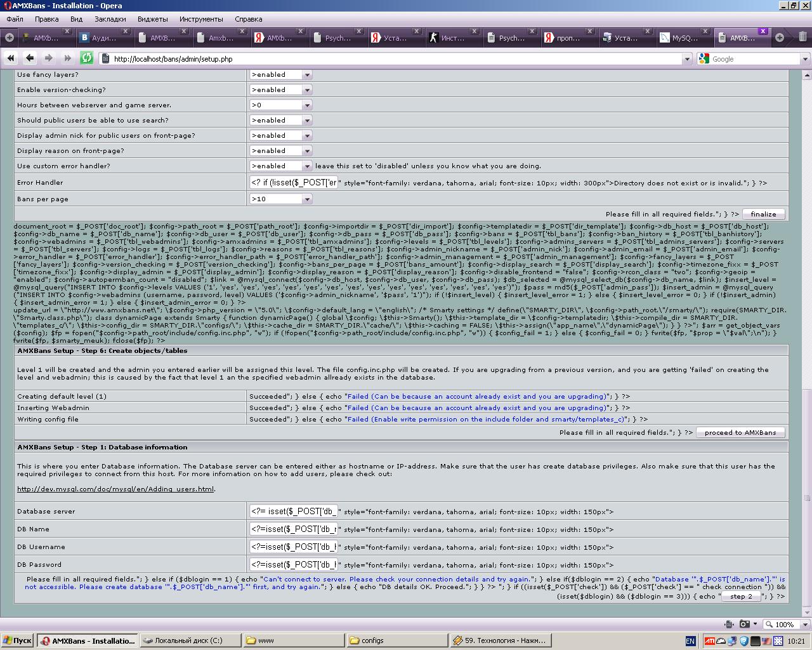Expand the address bar history dropdown
812x650 pixels.
(686, 59)
